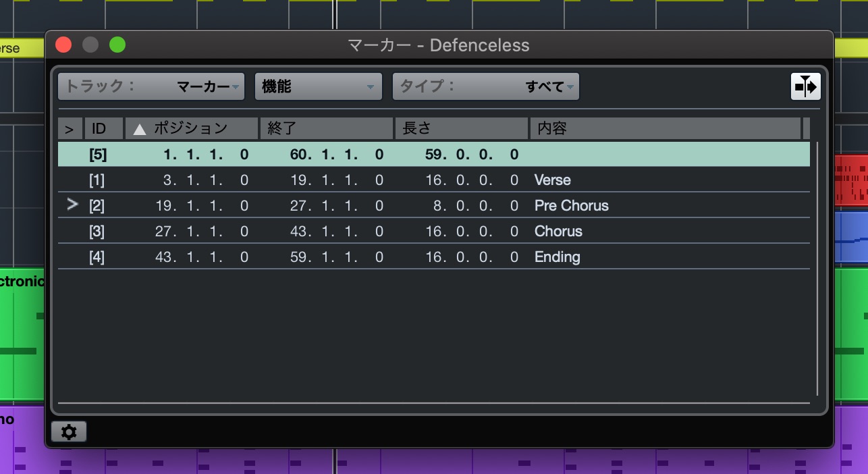
Task: Select marker ID [5] row
Action: click(x=433, y=154)
